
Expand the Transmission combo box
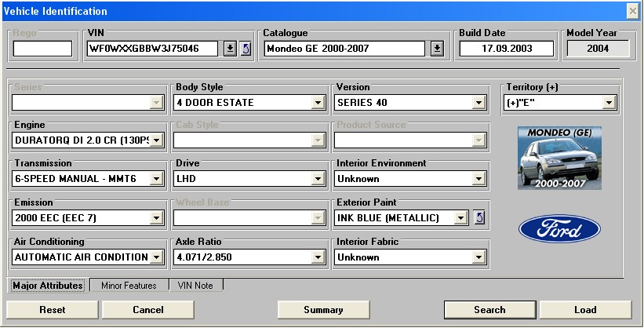[x=156, y=179]
